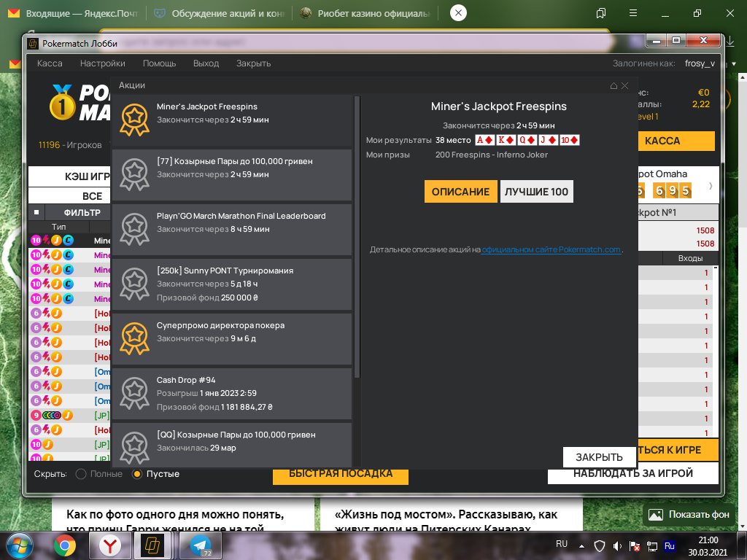Click medal icon for Cash Drop #94

(x=134, y=394)
